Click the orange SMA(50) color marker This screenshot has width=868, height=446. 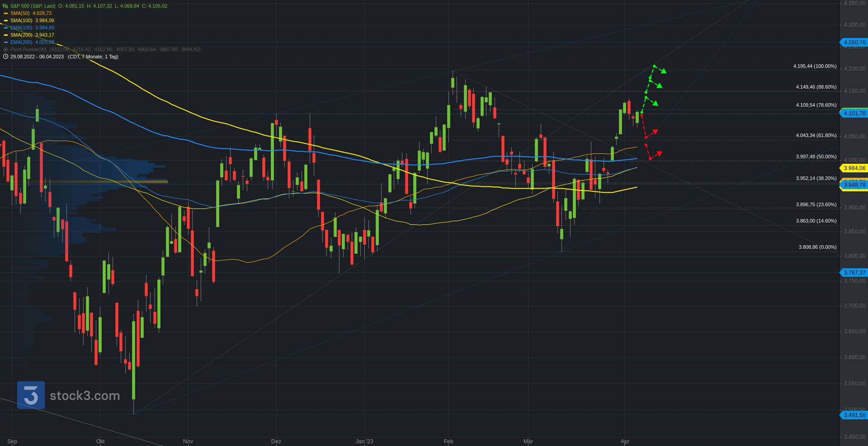coord(6,14)
